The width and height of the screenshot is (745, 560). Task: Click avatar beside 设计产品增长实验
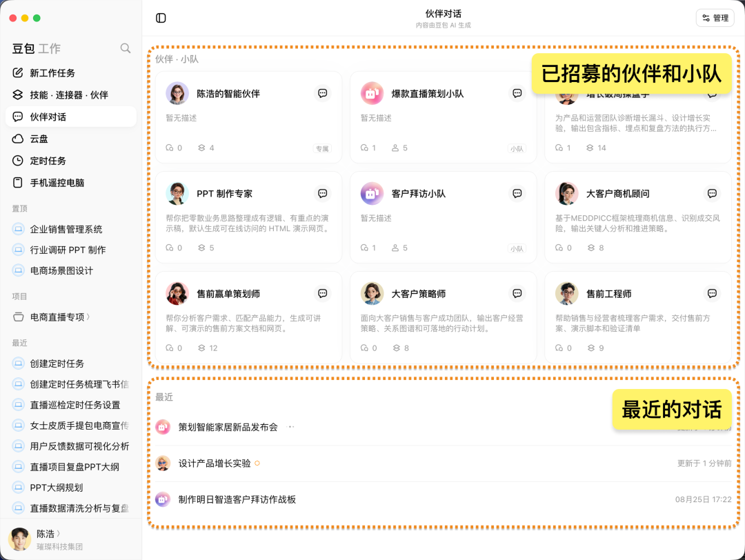coord(163,463)
